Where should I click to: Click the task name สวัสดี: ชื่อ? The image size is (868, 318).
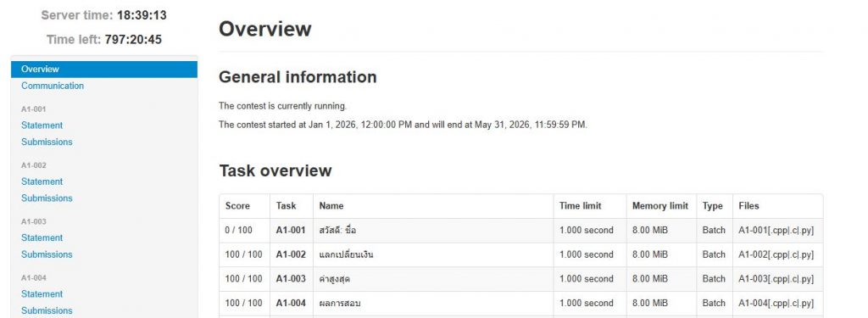[337, 230]
